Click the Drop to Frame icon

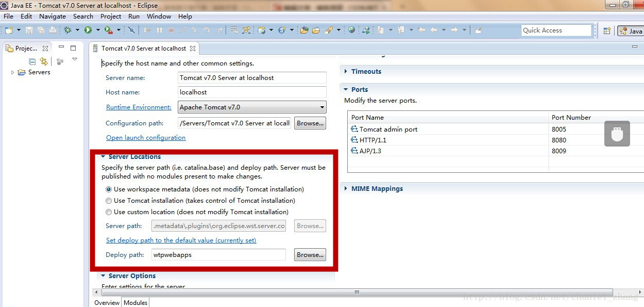tap(234, 30)
